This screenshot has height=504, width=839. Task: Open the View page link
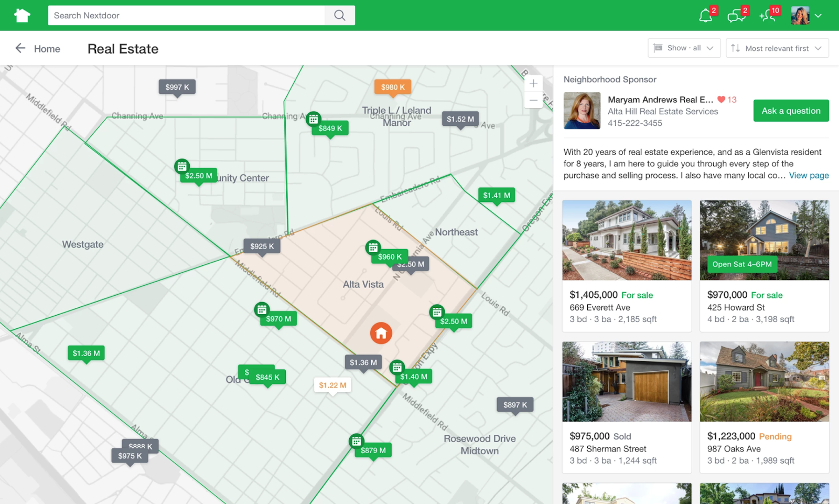point(809,175)
